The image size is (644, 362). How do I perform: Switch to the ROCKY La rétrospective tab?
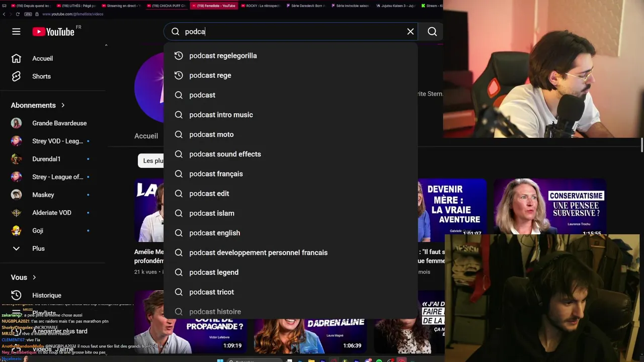click(x=260, y=6)
